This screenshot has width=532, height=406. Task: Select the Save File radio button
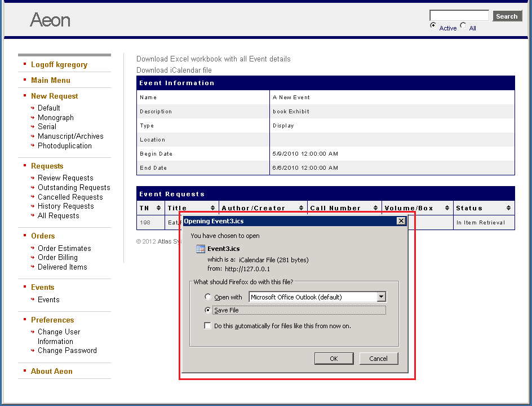209,310
